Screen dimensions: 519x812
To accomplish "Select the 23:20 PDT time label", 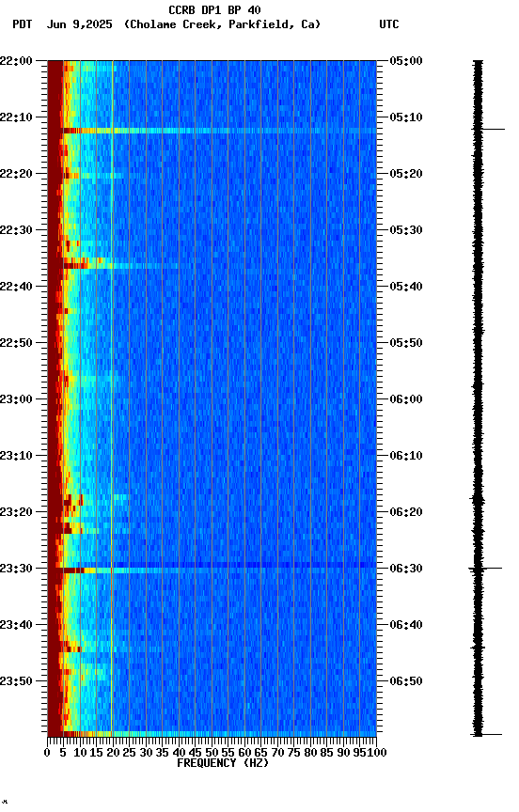I will (x=17, y=513).
